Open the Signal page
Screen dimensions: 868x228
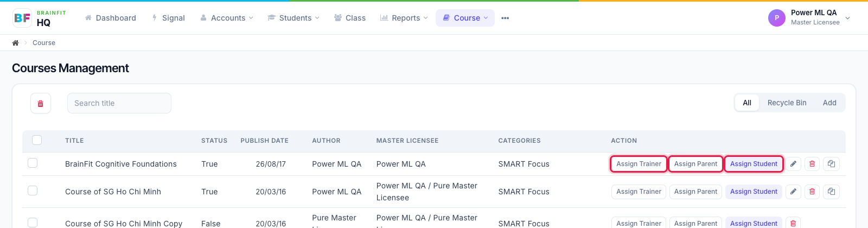(x=168, y=18)
